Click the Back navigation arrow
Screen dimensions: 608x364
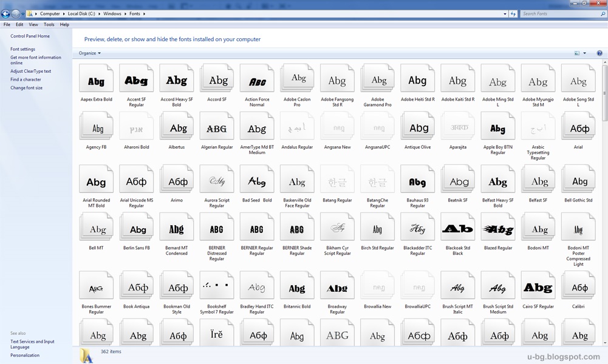5,14
